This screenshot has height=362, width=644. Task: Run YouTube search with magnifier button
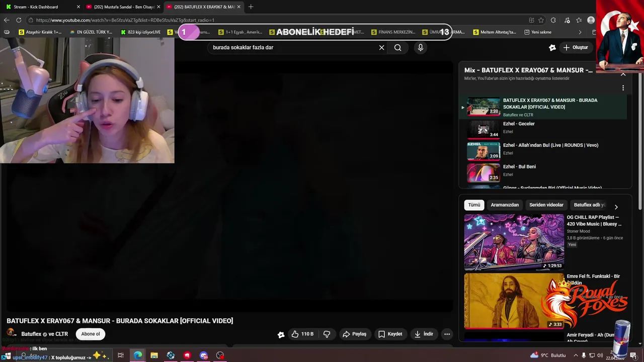[398, 47]
